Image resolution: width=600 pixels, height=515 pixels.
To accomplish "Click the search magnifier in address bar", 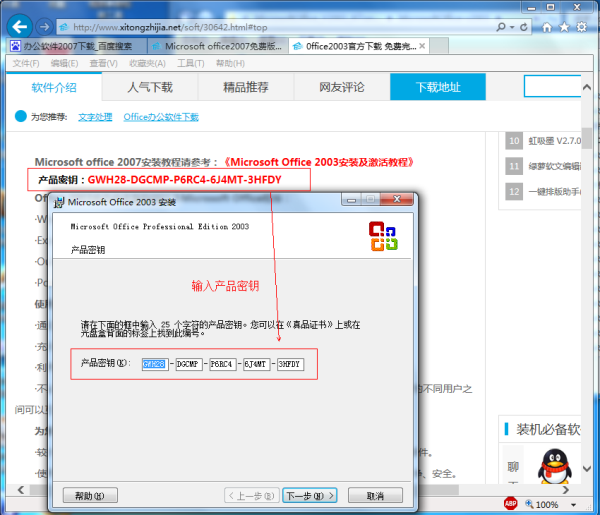I will click(x=501, y=27).
